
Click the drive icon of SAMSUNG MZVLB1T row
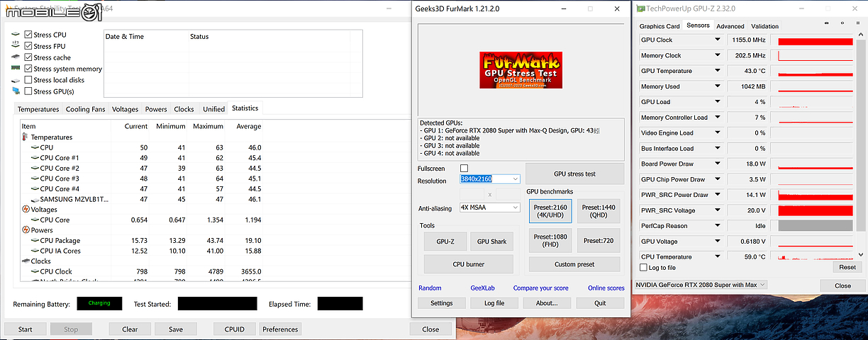[x=35, y=200]
